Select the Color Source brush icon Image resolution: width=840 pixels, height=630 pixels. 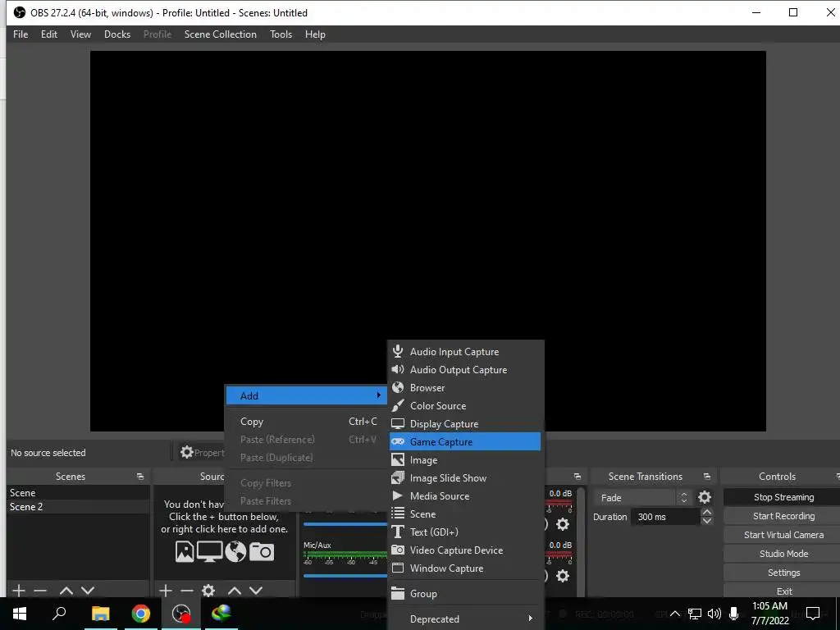[398, 405]
